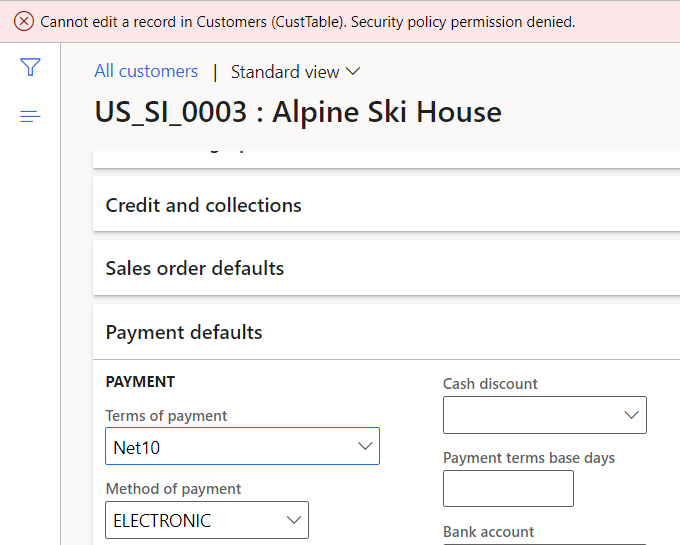Click the US_SI_0003 Alpine Ski House title
The image size is (680, 545).
click(x=298, y=112)
